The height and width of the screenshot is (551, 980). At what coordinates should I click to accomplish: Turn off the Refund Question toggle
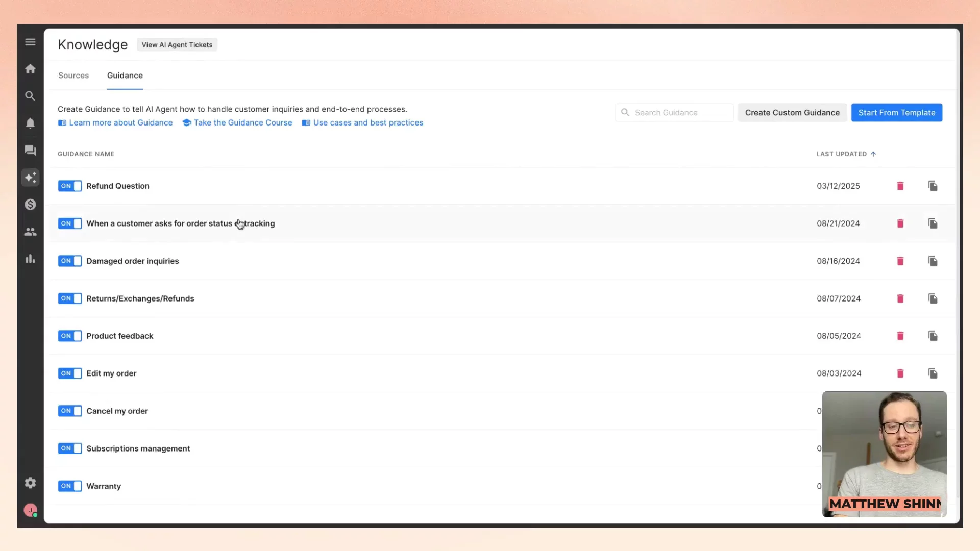[70, 186]
